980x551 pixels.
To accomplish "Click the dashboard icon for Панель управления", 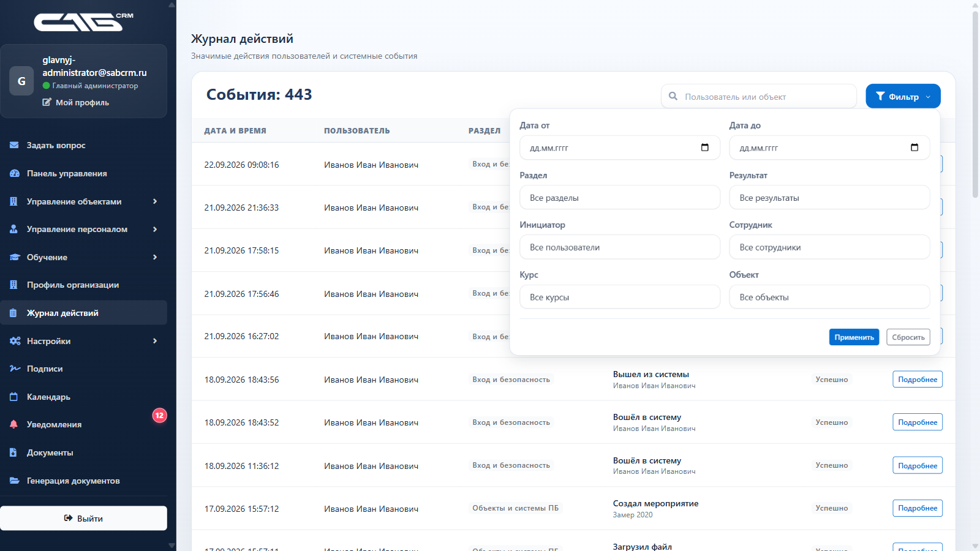I will click(x=14, y=173).
